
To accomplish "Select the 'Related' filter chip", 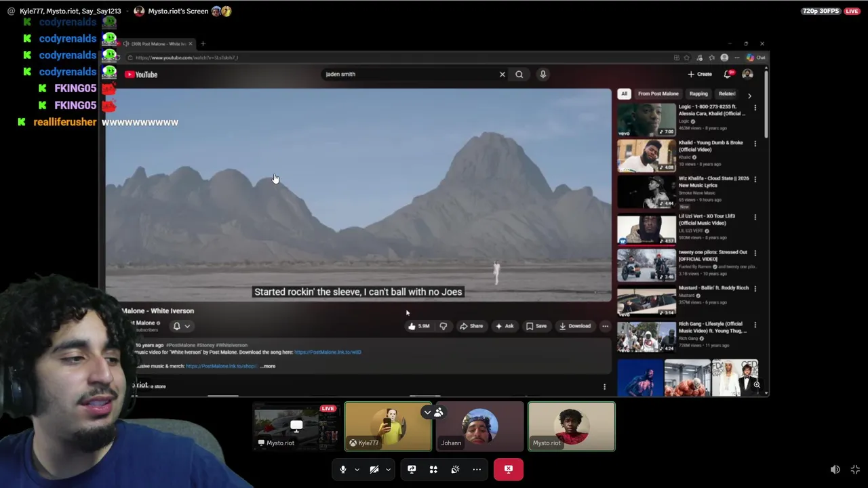I will (x=727, y=94).
